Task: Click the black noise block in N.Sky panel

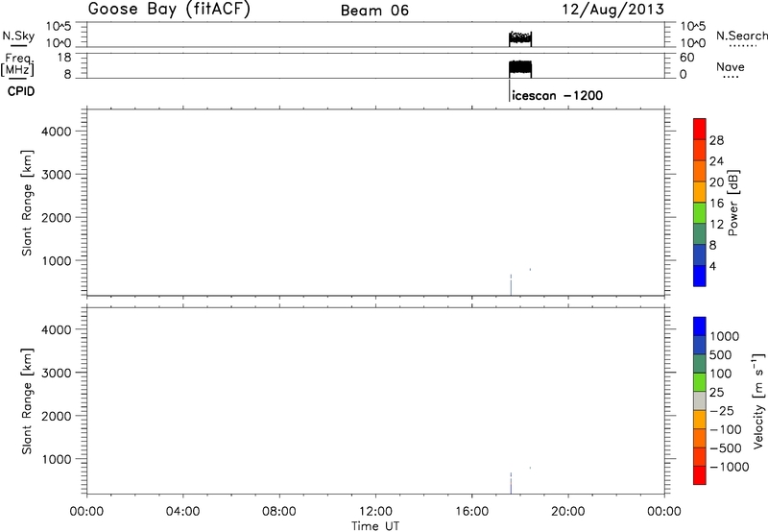Action: [520, 38]
